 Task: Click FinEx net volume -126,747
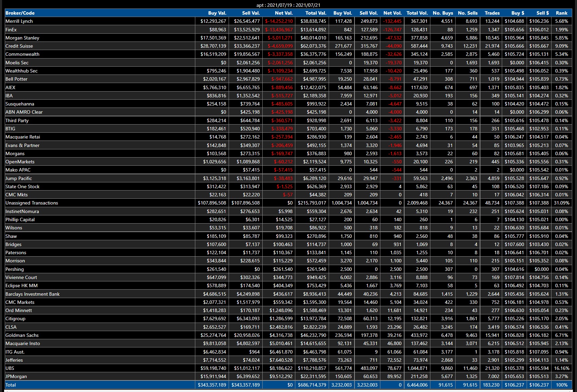point(392,30)
